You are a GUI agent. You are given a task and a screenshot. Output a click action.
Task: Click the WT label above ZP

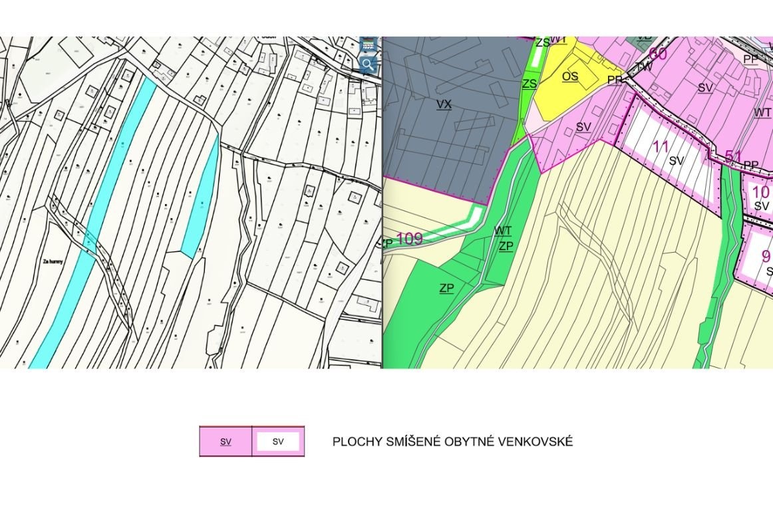click(x=503, y=231)
